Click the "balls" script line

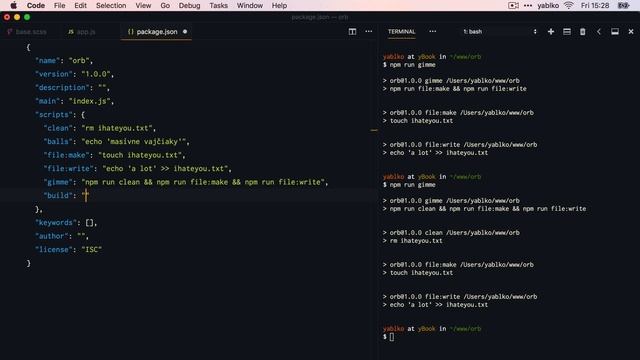(x=116, y=142)
